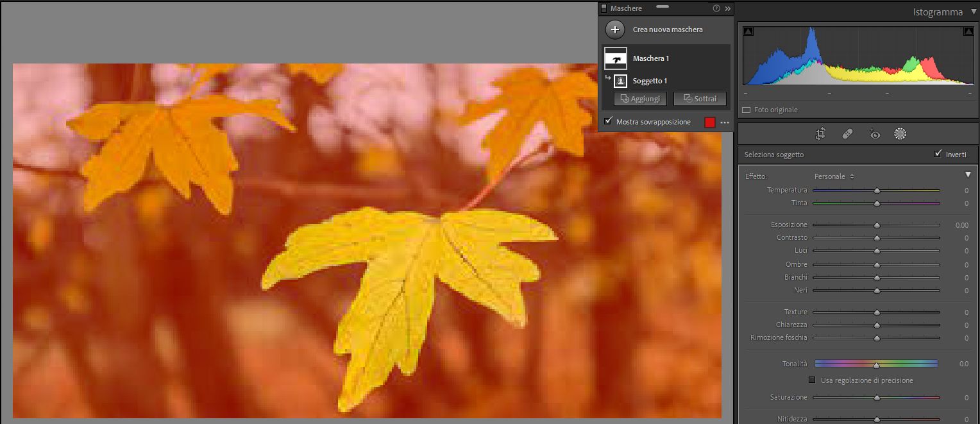Select the Maschera 1 mask row
980x424 pixels.
pyautogui.click(x=666, y=58)
